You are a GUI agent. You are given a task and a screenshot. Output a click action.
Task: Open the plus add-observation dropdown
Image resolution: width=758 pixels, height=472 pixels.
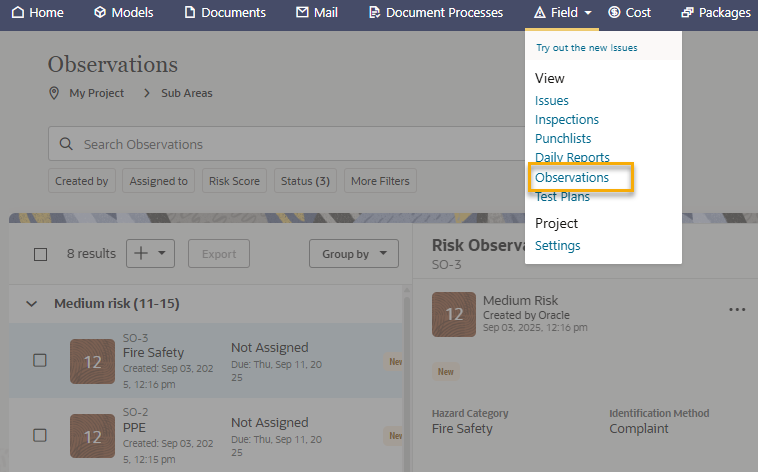pos(150,254)
